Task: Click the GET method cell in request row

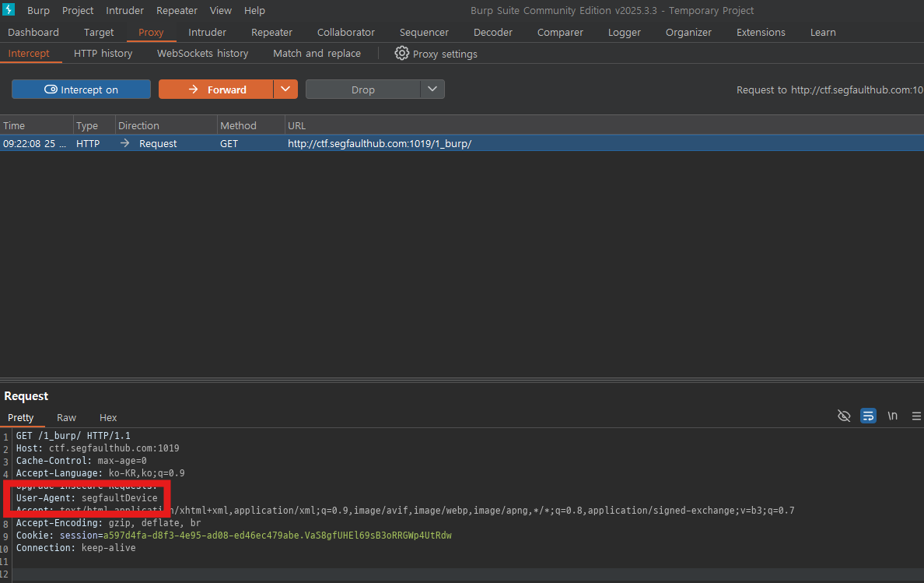Action: (229, 143)
